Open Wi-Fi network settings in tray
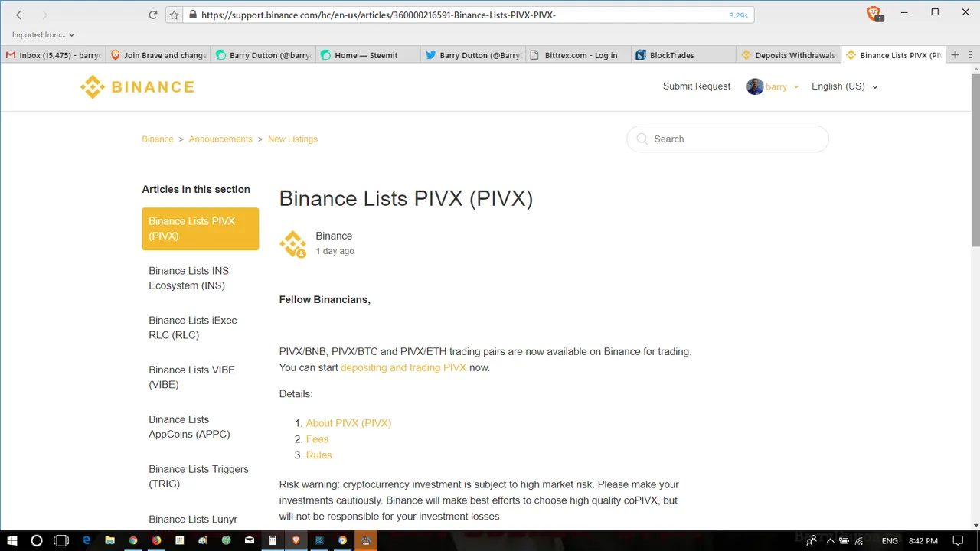This screenshot has width=980, height=551. pos(859,541)
